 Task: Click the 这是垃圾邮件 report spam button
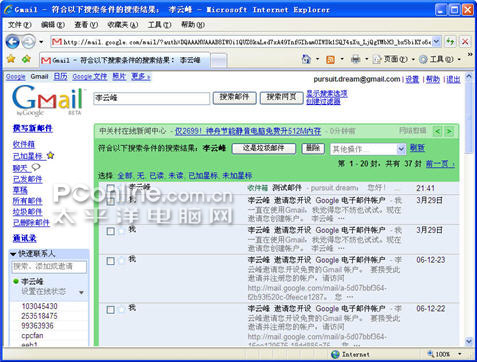click(x=263, y=148)
